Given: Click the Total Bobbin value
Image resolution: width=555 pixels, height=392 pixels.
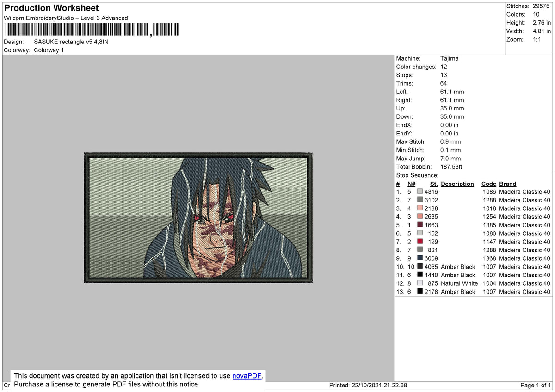Looking at the screenshot, I should [451, 166].
